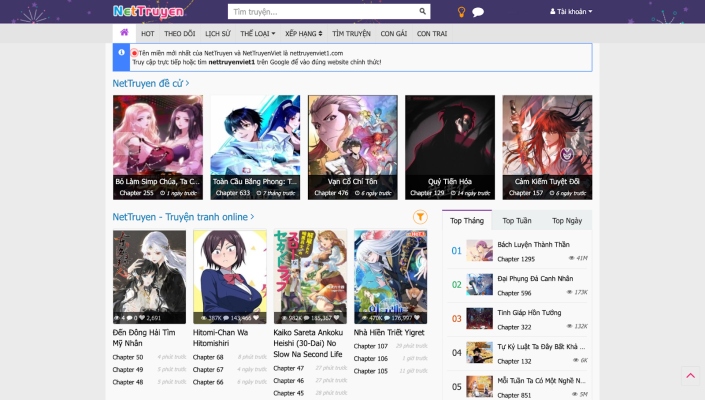Click the NetTruyen logo
This screenshot has height=400, width=705.
141,12
